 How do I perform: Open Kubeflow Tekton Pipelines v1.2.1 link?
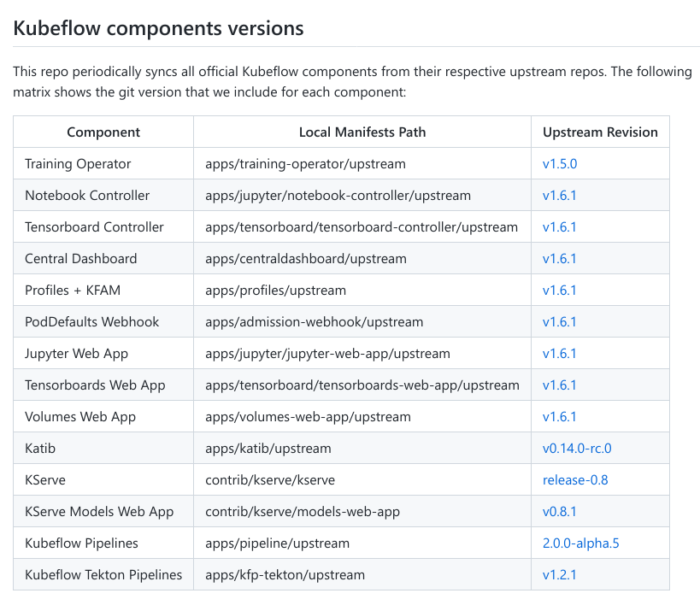[x=558, y=574]
